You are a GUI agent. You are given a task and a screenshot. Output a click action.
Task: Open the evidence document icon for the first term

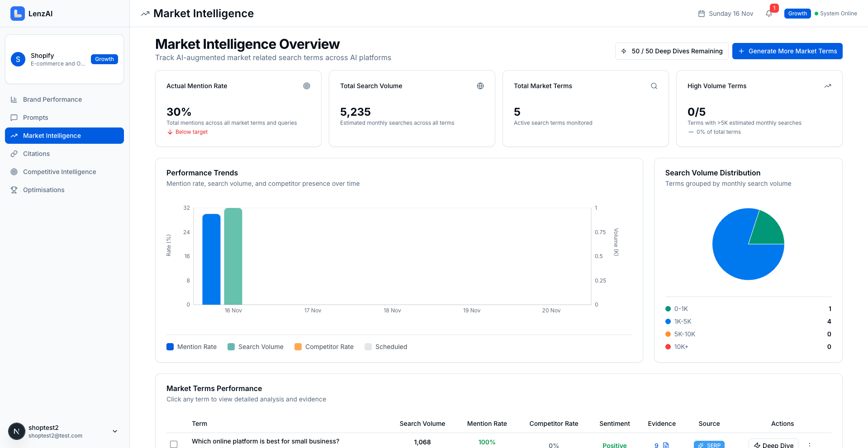tap(665, 444)
